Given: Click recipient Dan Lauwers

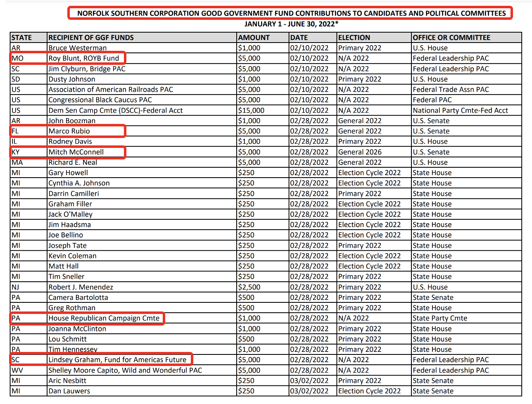Looking at the screenshot, I should (69, 391).
